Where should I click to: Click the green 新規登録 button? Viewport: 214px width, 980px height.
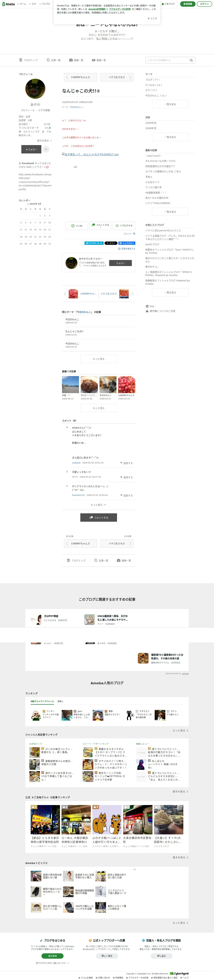[187, 4]
